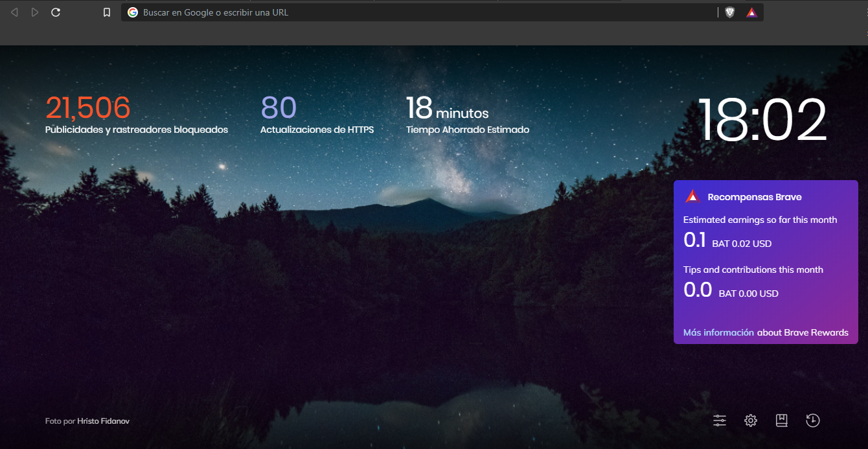Click the Google icon in address bar

133,12
